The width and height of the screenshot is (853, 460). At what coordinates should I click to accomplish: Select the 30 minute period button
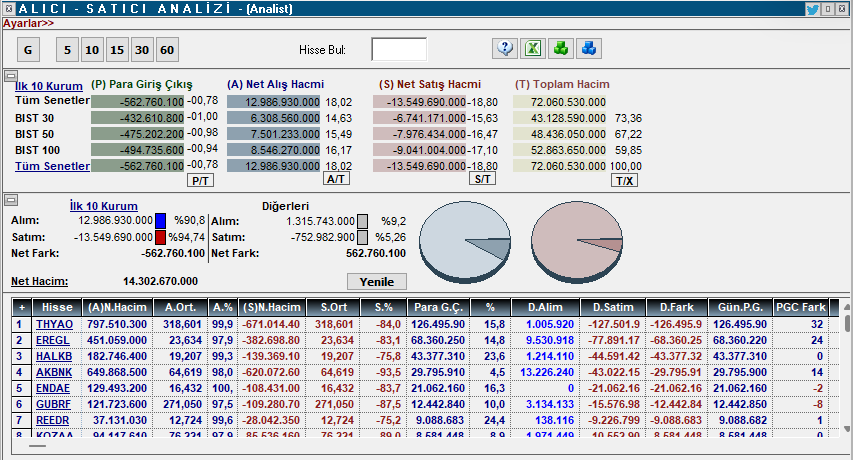click(142, 50)
